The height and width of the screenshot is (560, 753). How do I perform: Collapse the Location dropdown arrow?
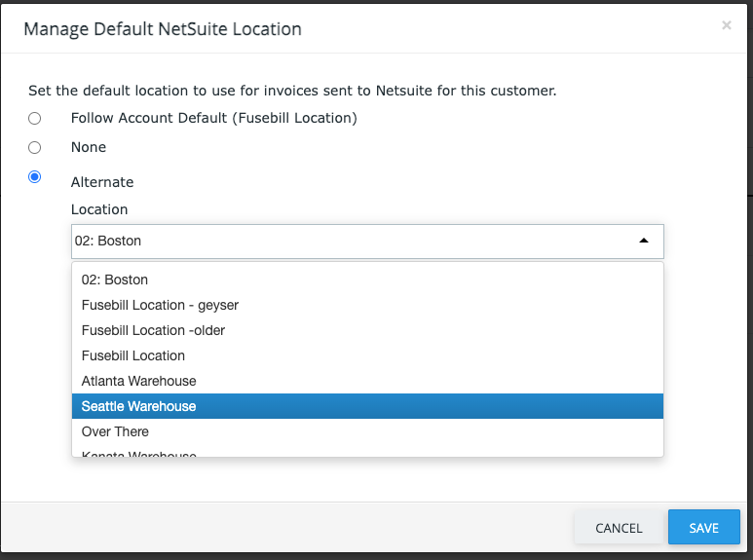point(644,241)
